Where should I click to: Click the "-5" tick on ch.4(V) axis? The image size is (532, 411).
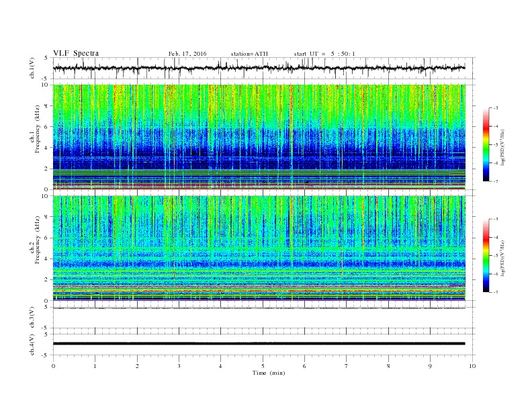point(46,355)
